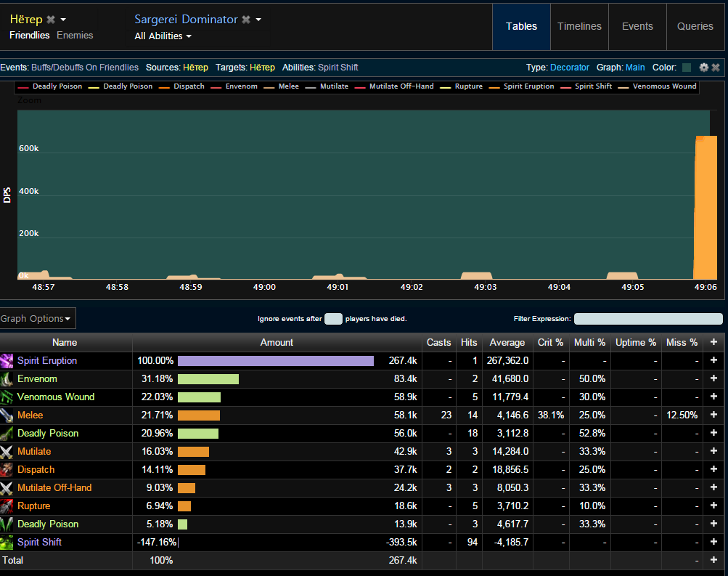
Task: Sort table by Name column header
Action: point(65,342)
